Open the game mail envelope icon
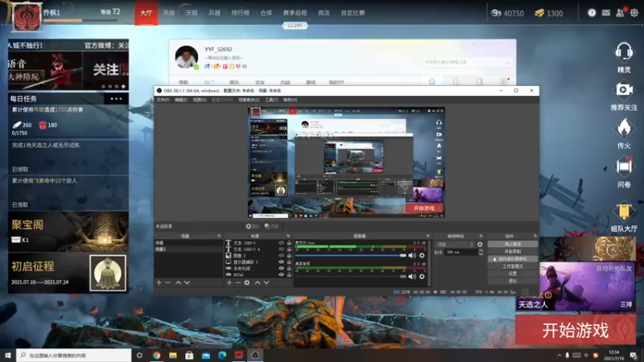The width and height of the screenshot is (644, 362). tap(606, 13)
